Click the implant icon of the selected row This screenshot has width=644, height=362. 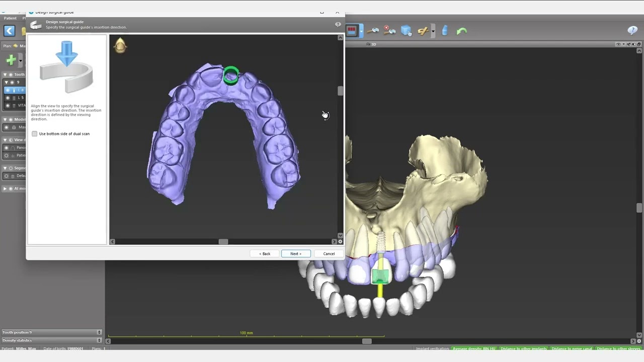(x=14, y=90)
